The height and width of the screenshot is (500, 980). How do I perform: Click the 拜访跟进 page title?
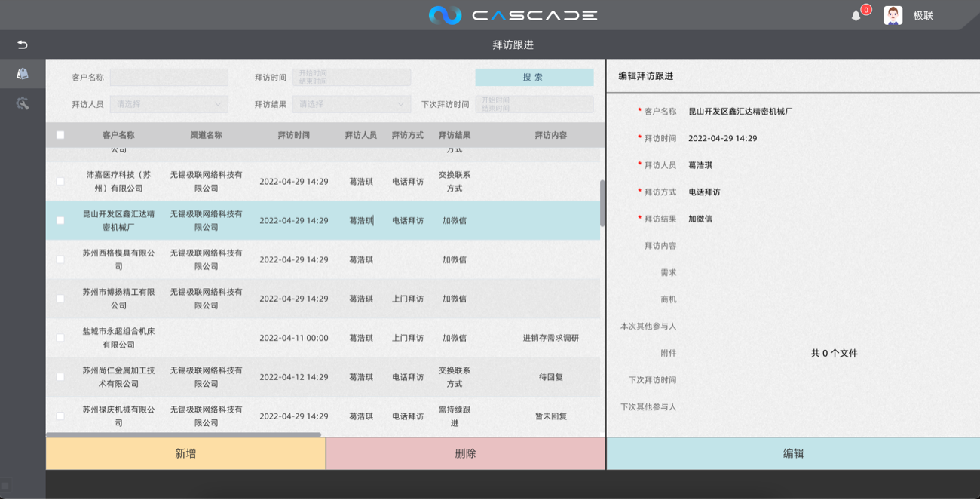click(x=513, y=44)
